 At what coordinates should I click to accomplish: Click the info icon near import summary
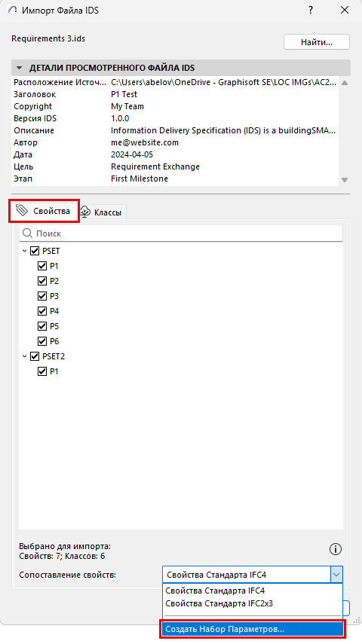[x=336, y=549]
